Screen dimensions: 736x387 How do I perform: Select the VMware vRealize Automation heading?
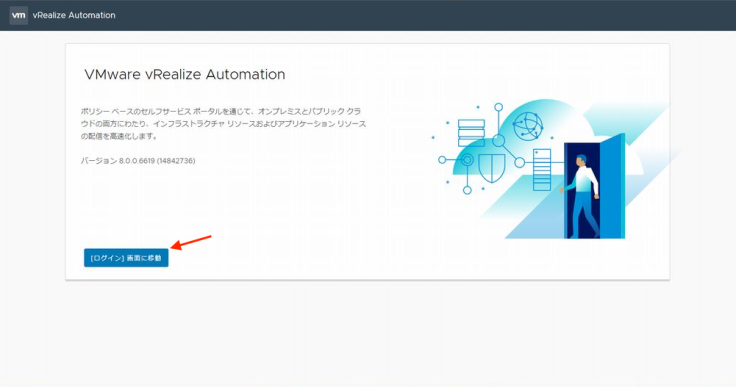(x=184, y=74)
